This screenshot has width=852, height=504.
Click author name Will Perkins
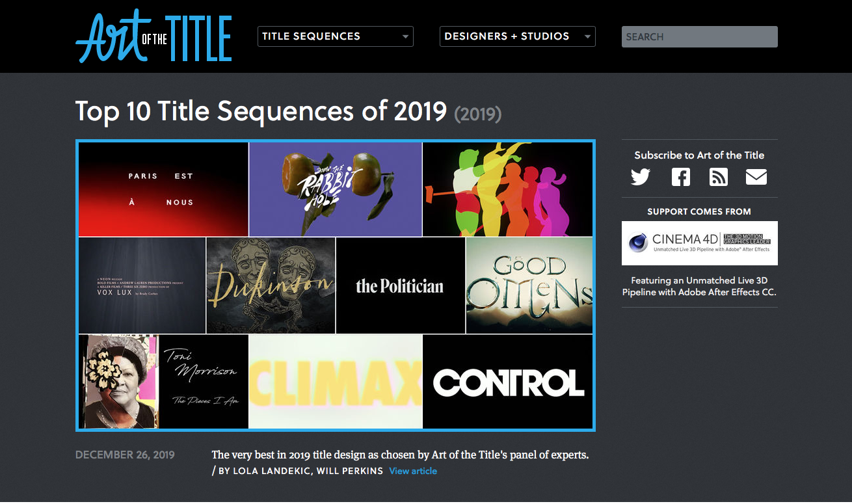(x=350, y=471)
